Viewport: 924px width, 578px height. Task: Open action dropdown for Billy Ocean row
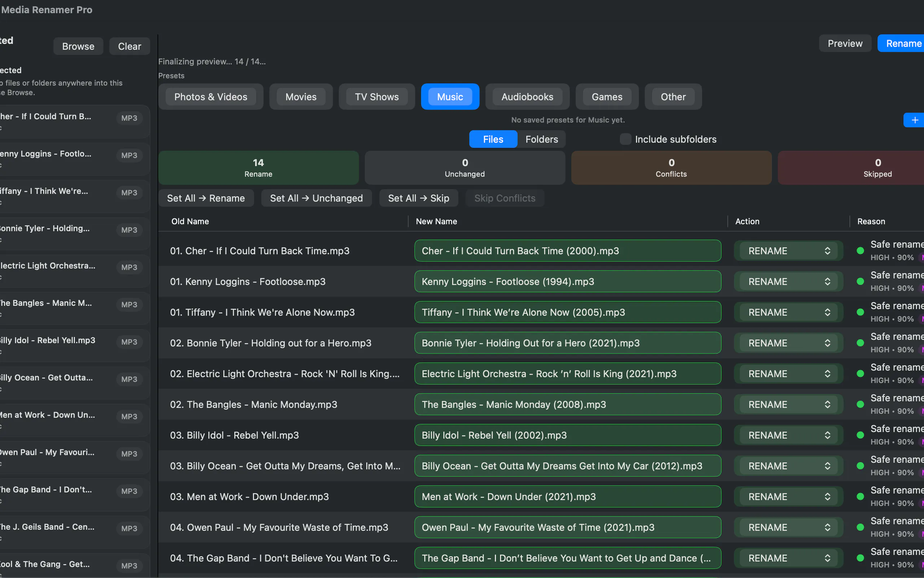click(x=788, y=466)
